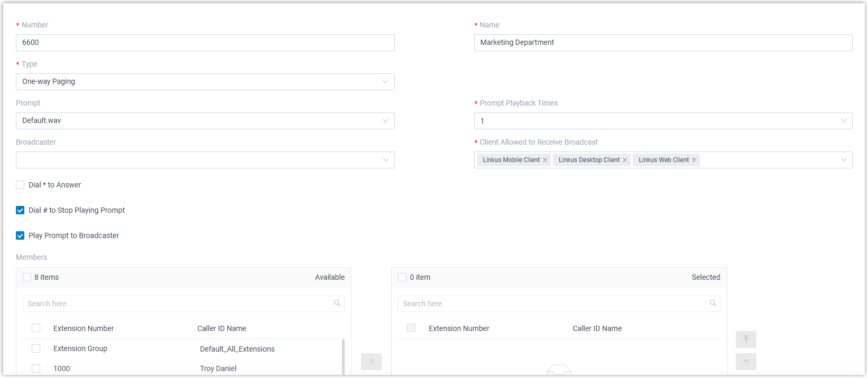The height and width of the screenshot is (378, 868).
Task: Open the empty Broadcaster dropdown
Action: point(205,160)
